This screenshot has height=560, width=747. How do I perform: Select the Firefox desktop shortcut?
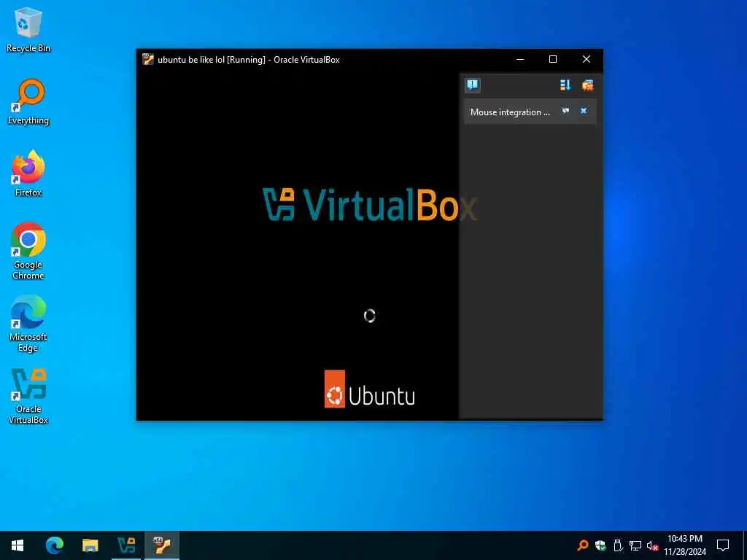point(28,174)
